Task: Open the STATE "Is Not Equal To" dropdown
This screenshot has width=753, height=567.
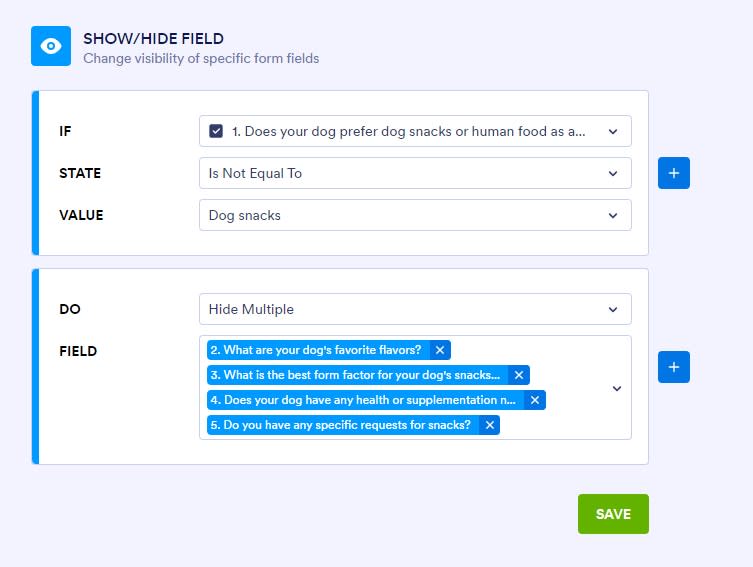Action: tap(415, 173)
